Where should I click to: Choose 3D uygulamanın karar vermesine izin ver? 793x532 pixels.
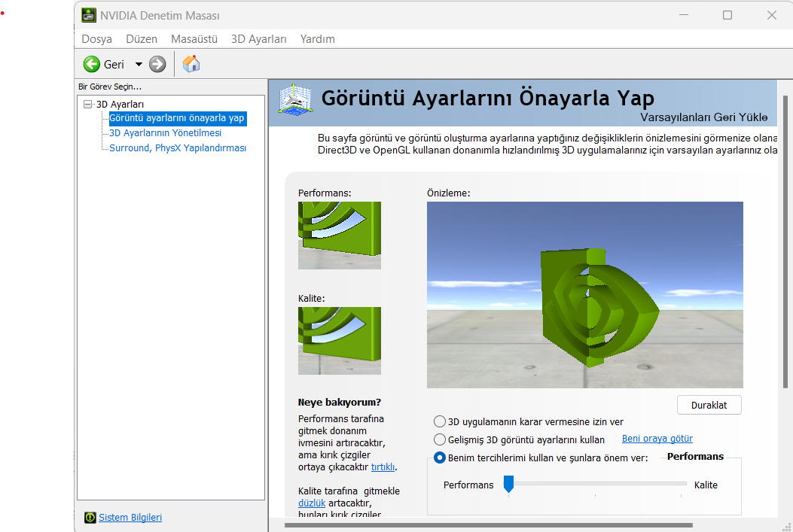pos(440,421)
